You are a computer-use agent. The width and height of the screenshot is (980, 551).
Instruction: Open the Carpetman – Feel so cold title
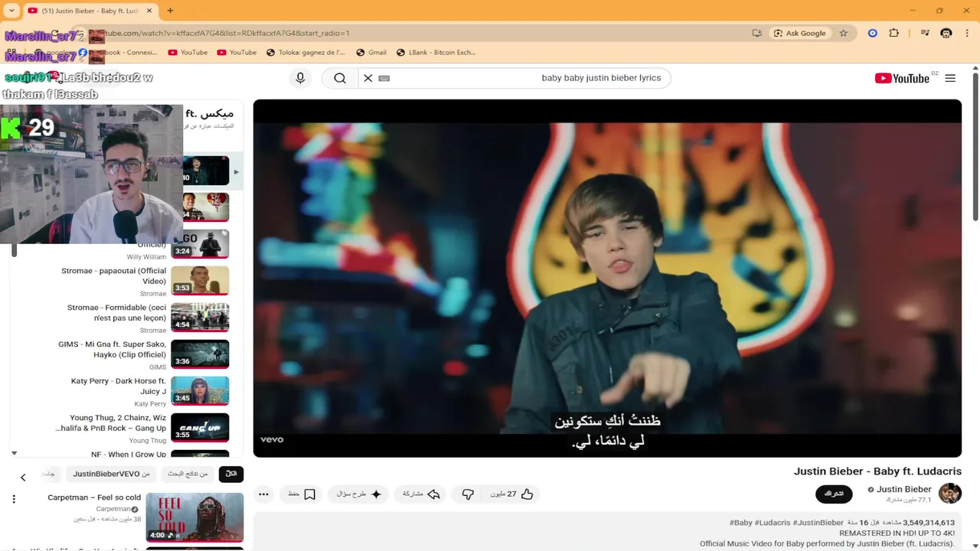pos(94,497)
